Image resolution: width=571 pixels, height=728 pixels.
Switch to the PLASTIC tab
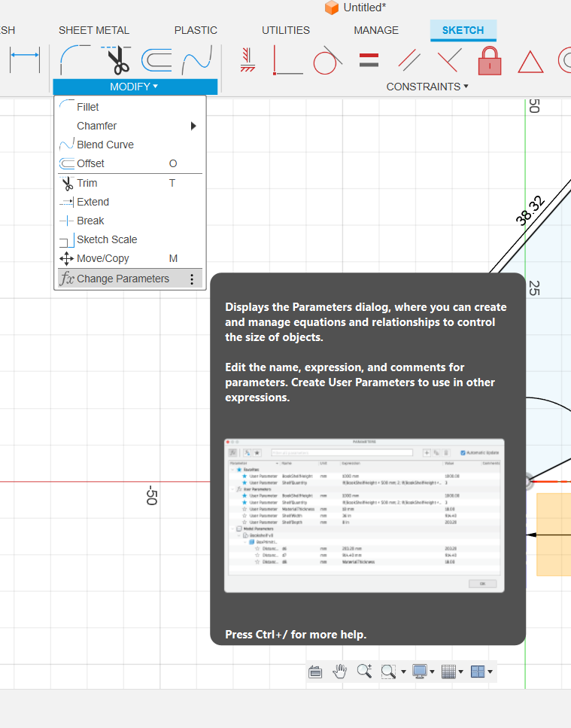click(196, 30)
